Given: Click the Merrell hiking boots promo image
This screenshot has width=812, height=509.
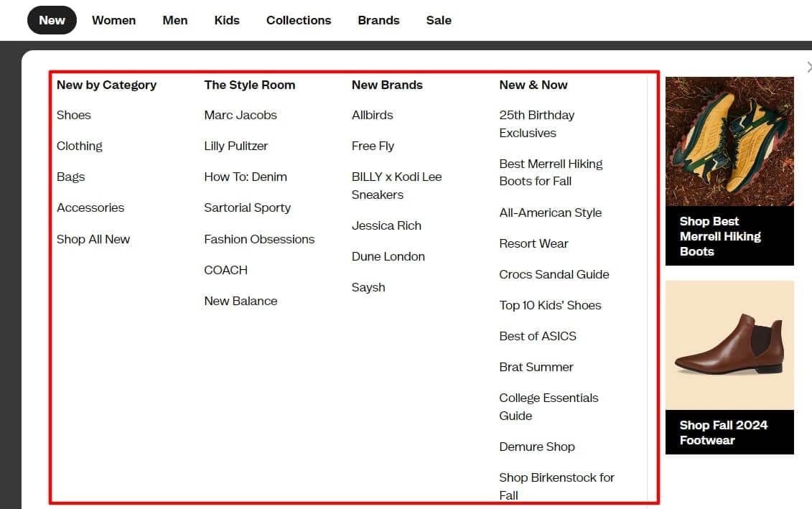Looking at the screenshot, I should click(x=729, y=141).
